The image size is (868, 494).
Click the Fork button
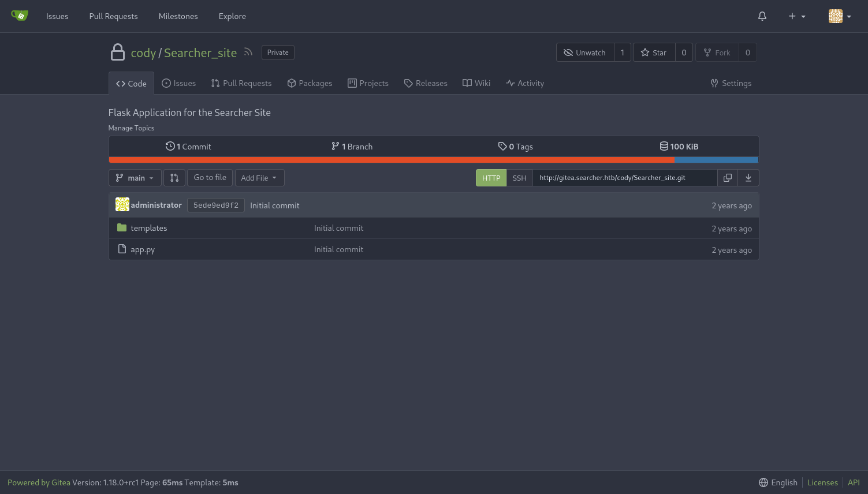pos(717,53)
